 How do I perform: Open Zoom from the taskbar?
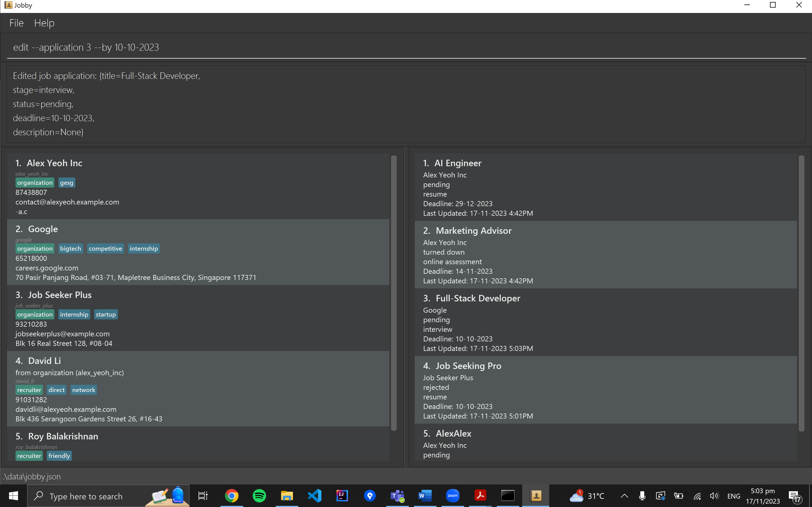452,496
